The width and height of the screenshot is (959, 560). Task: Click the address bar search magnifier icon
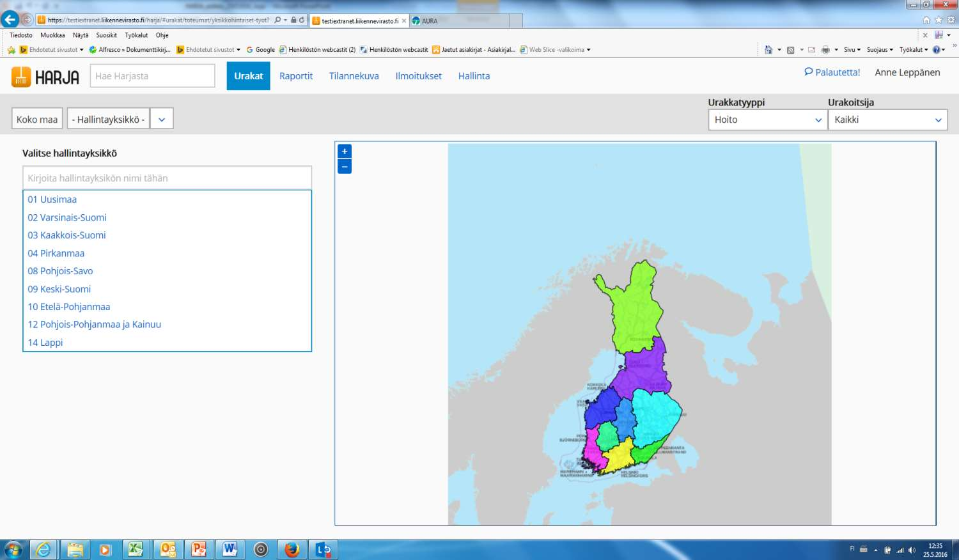[277, 20]
